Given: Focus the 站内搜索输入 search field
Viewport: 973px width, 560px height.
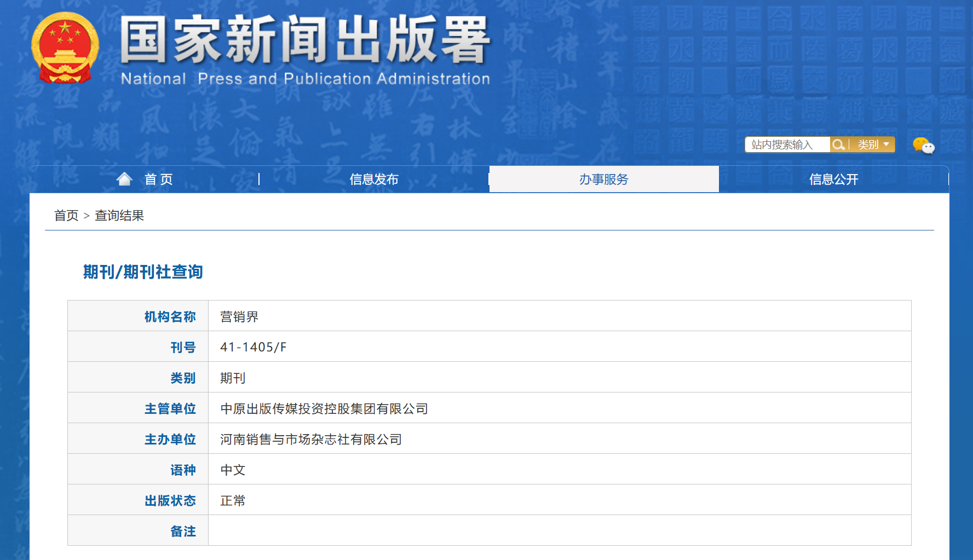Looking at the screenshot, I should click(787, 145).
